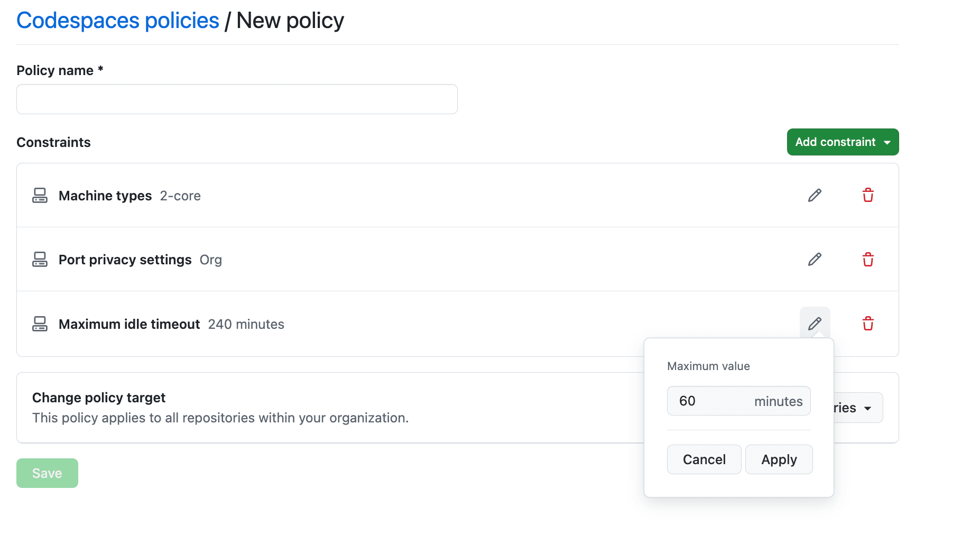Screen dimensions: 980x535
Task: Click the policy applies to all repositories description
Action: tap(220, 418)
